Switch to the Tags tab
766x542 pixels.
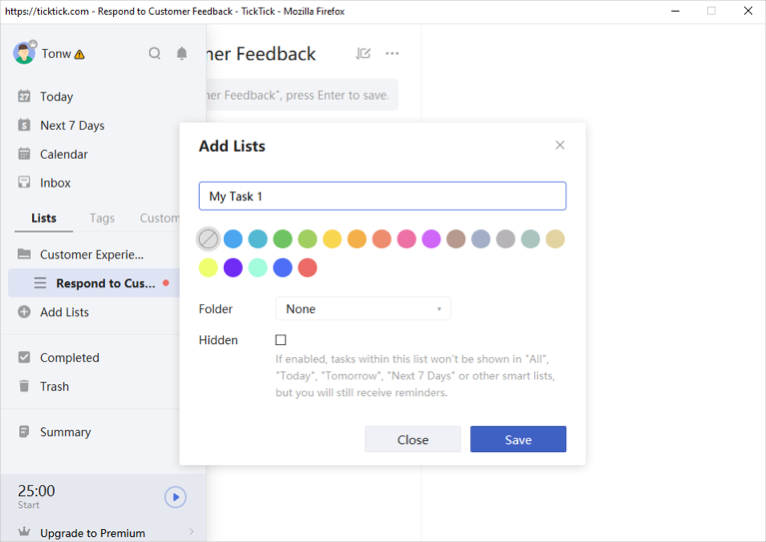coord(102,218)
